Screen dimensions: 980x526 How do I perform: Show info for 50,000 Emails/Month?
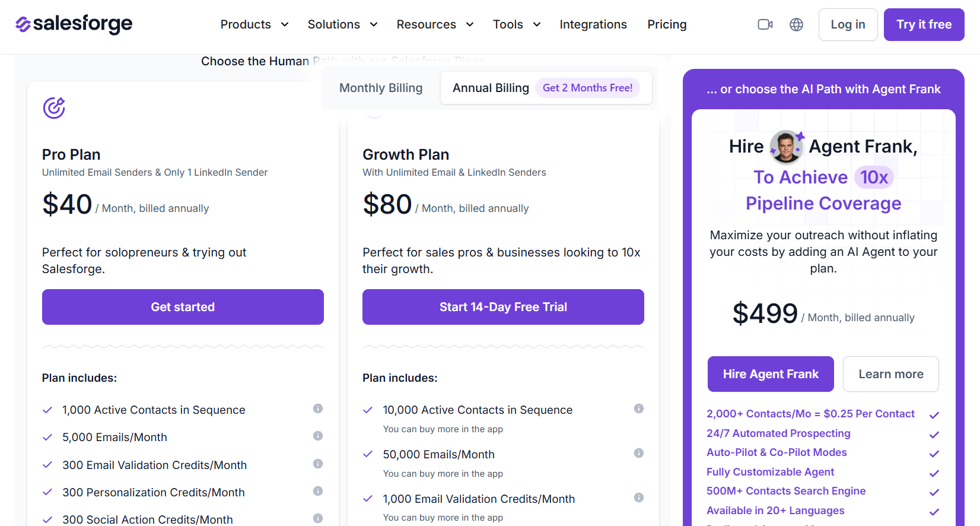639,453
